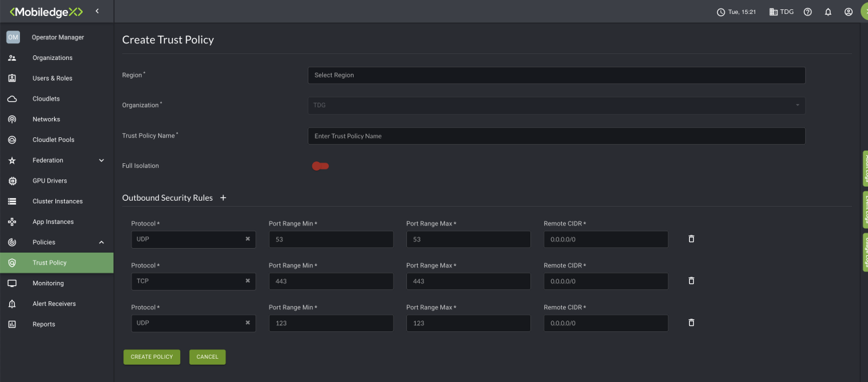Open the notifications bell icon

pyautogui.click(x=828, y=12)
